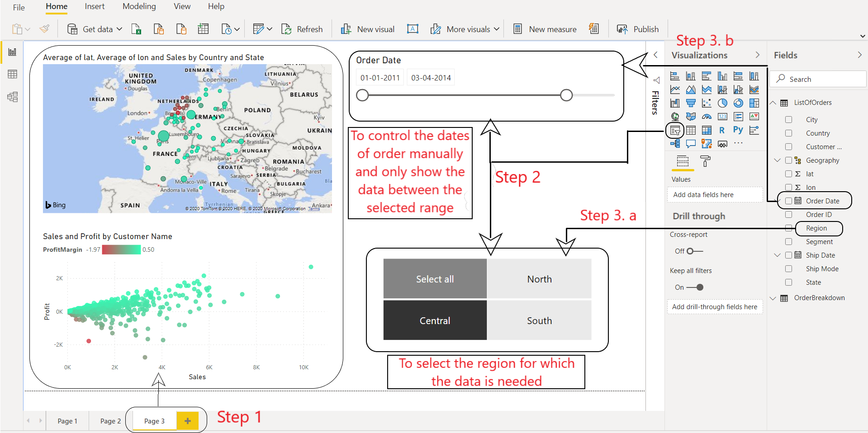Open the File menu
The image size is (868, 433).
[x=19, y=7]
